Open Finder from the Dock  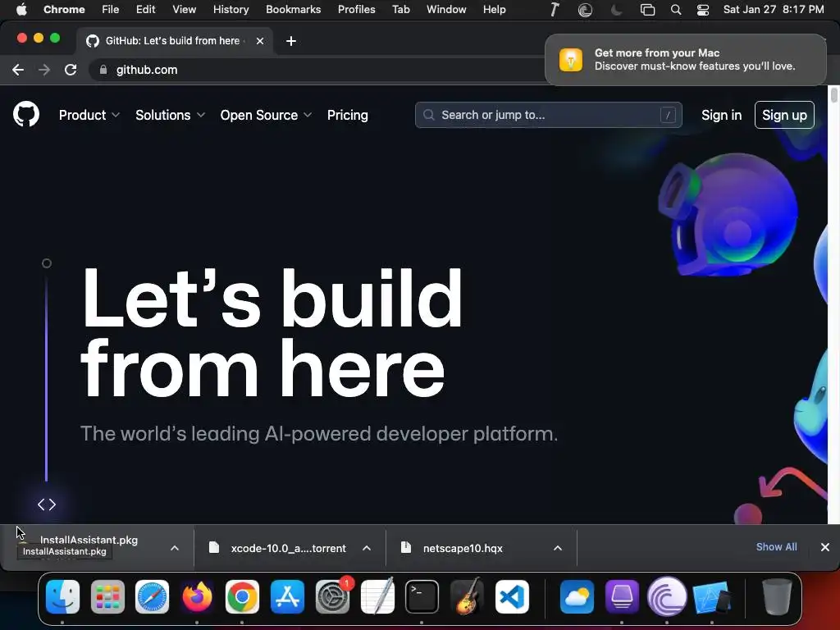pos(62,596)
